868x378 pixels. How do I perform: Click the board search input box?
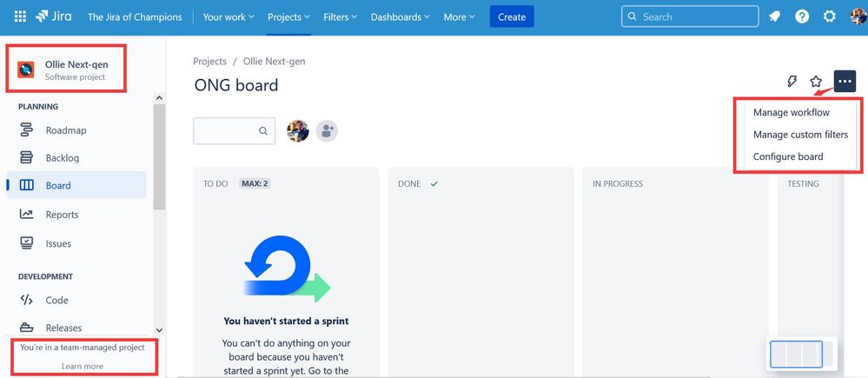[x=235, y=131]
